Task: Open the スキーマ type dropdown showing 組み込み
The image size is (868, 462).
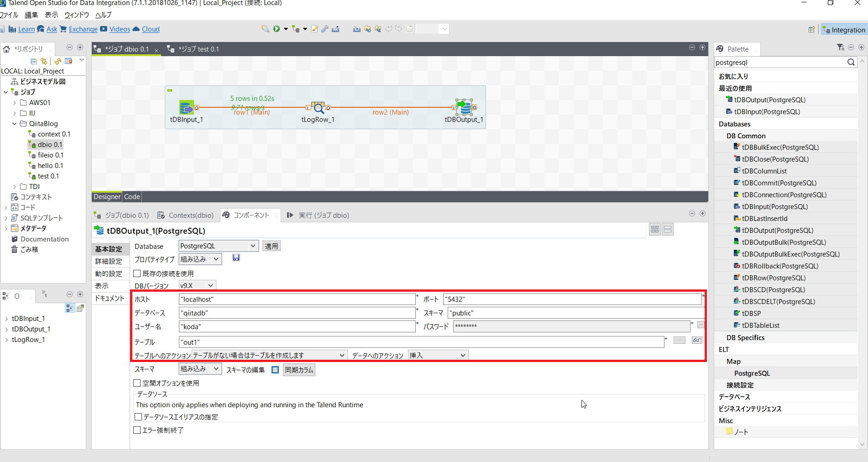Action: click(200, 369)
